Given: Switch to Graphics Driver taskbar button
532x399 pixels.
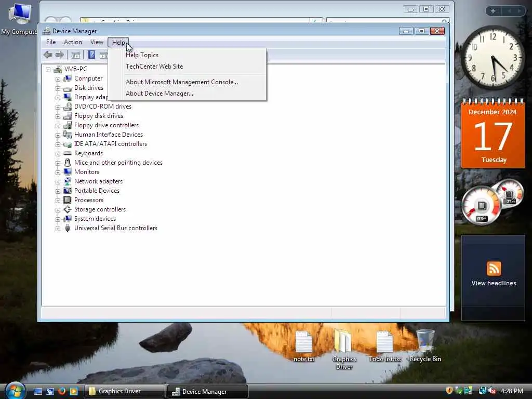Looking at the screenshot, I should (124, 391).
